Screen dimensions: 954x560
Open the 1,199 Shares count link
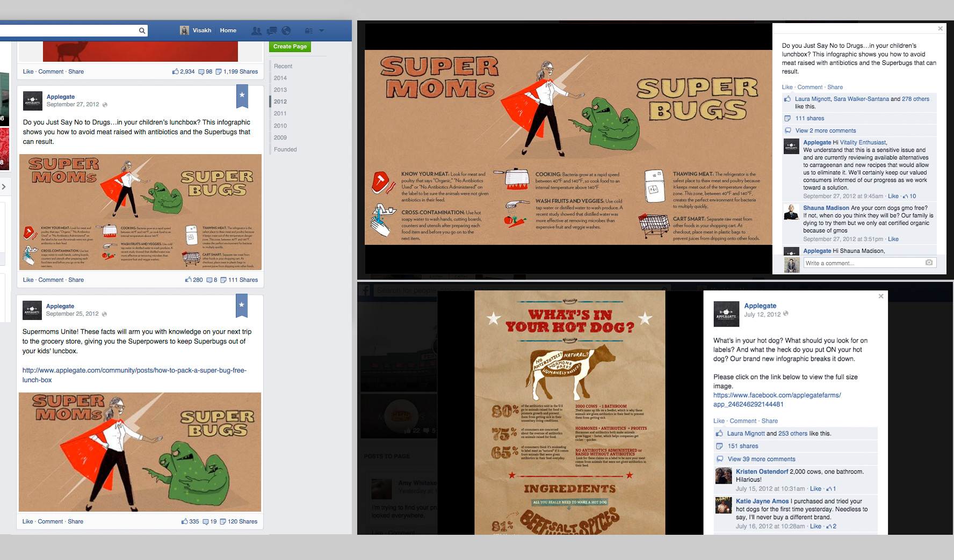[x=240, y=71]
